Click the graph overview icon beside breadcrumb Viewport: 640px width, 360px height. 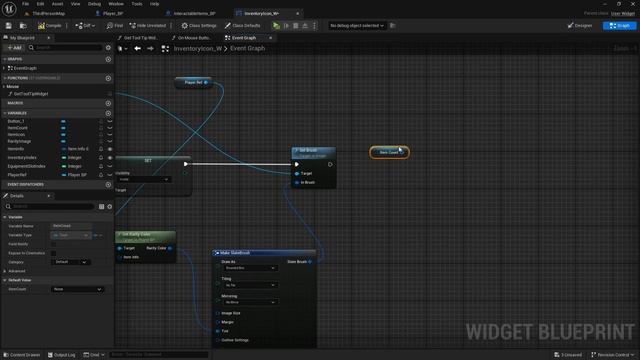(165, 49)
